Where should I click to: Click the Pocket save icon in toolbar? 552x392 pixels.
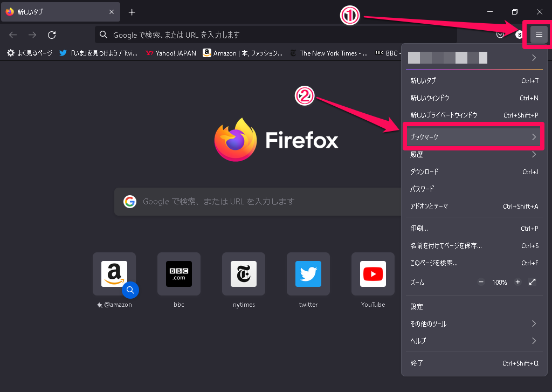500,35
